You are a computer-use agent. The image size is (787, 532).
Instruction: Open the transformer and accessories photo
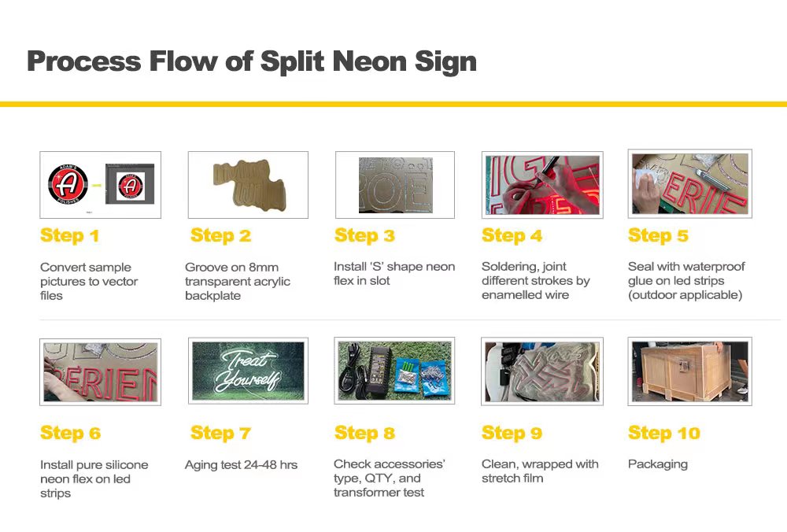click(x=394, y=371)
